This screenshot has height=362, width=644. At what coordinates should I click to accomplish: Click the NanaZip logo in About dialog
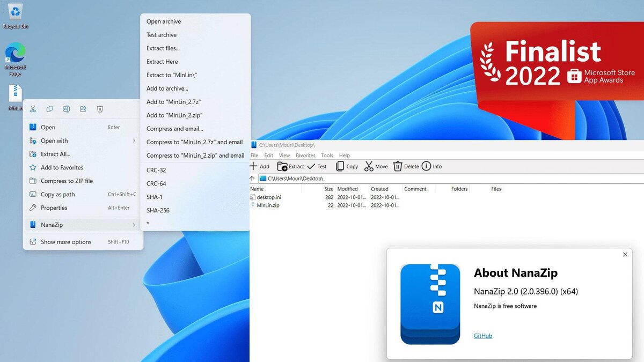tap(430, 304)
